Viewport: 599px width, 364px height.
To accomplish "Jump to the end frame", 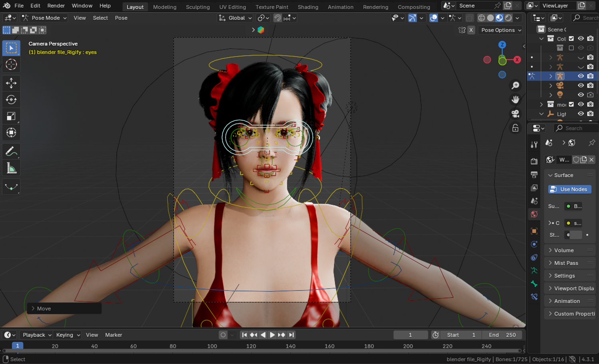I will 292,335.
